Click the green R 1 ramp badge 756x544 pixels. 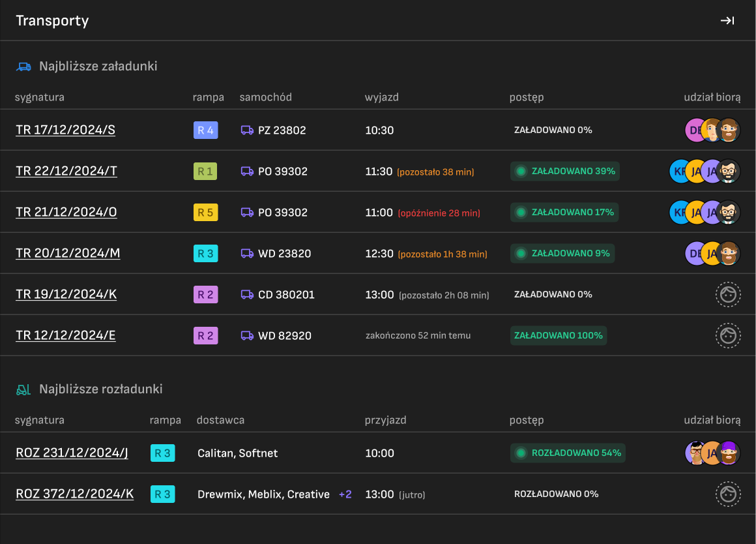(205, 172)
